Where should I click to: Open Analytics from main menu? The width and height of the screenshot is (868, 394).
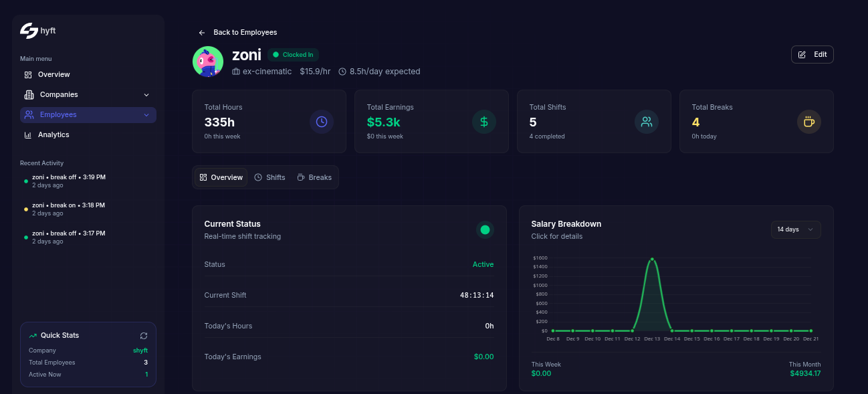[x=88, y=135]
